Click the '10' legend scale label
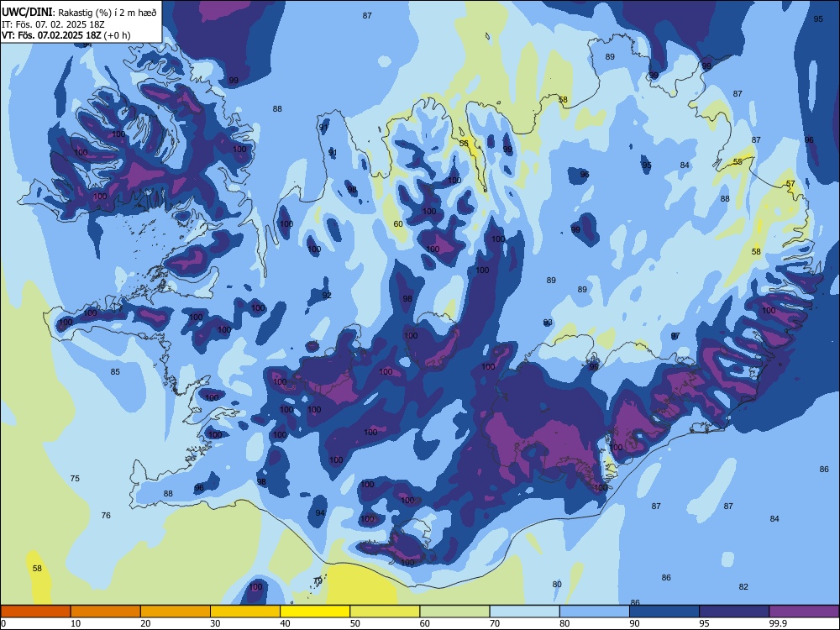The width and height of the screenshot is (840, 630). coord(76,623)
